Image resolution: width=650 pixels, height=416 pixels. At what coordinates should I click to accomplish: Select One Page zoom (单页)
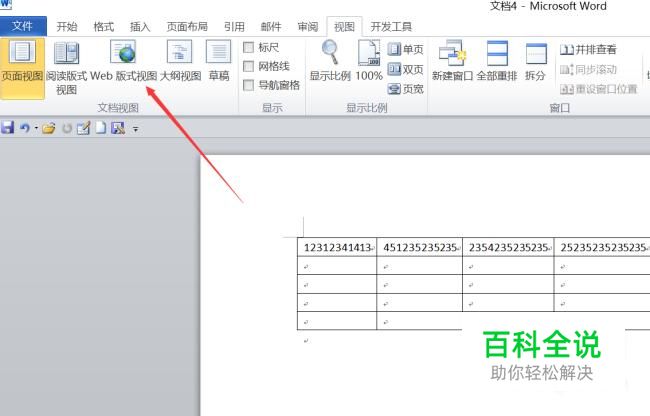coord(405,49)
